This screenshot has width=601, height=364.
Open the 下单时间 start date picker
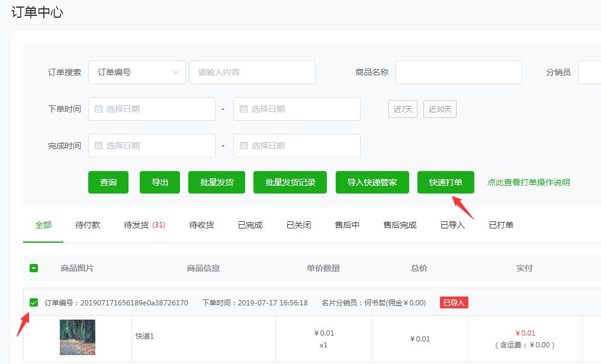pyautogui.click(x=152, y=109)
